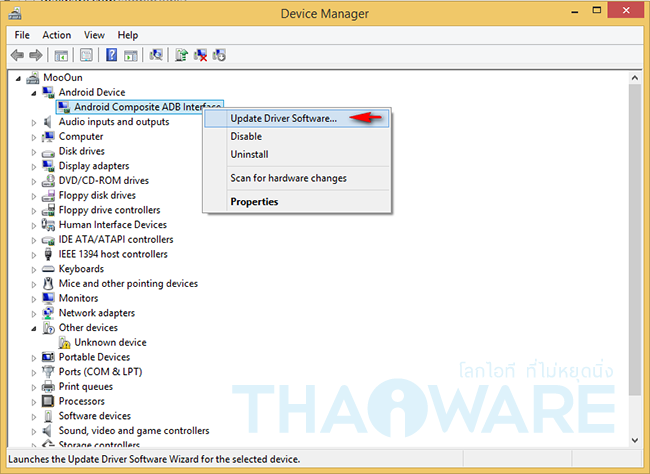Click the Mice and other pointing devices icon

(x=48, y=284)
